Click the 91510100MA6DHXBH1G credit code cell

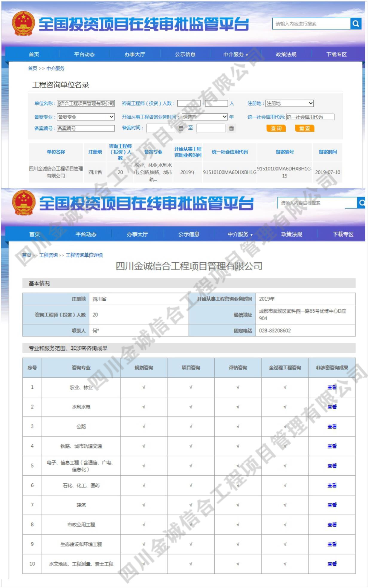click(x=230, y=172)
